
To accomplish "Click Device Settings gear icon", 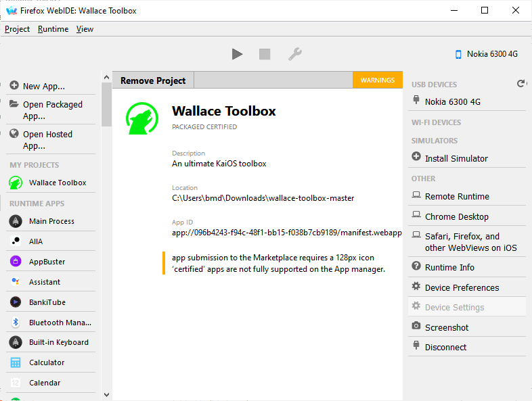I will point(416,306).
